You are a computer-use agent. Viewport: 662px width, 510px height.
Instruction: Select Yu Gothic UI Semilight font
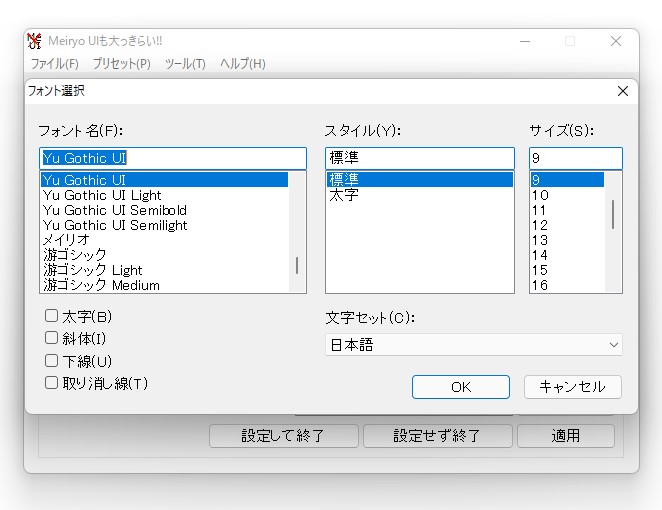click(x=165, y=225)
